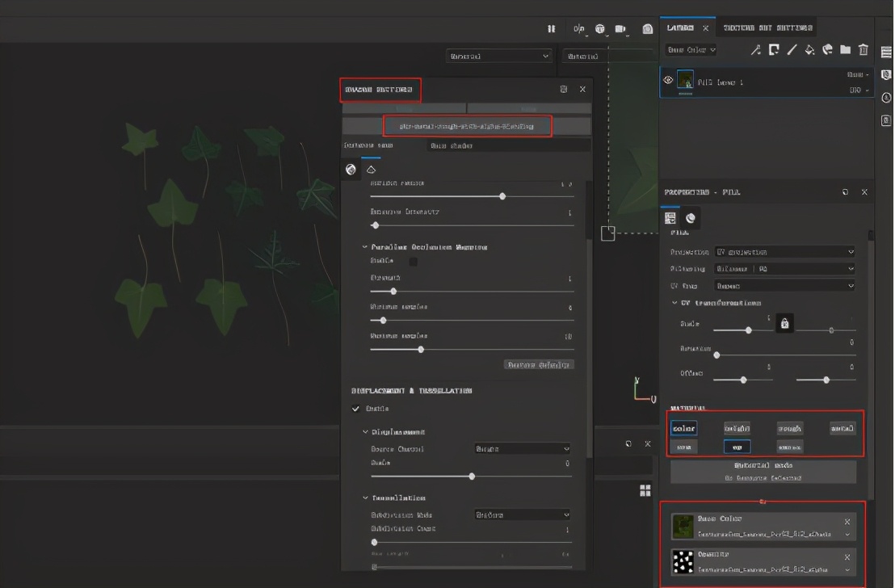Click the Restore defaults button
The height and width of the screenshot is (588, 895).
(539, 364)
